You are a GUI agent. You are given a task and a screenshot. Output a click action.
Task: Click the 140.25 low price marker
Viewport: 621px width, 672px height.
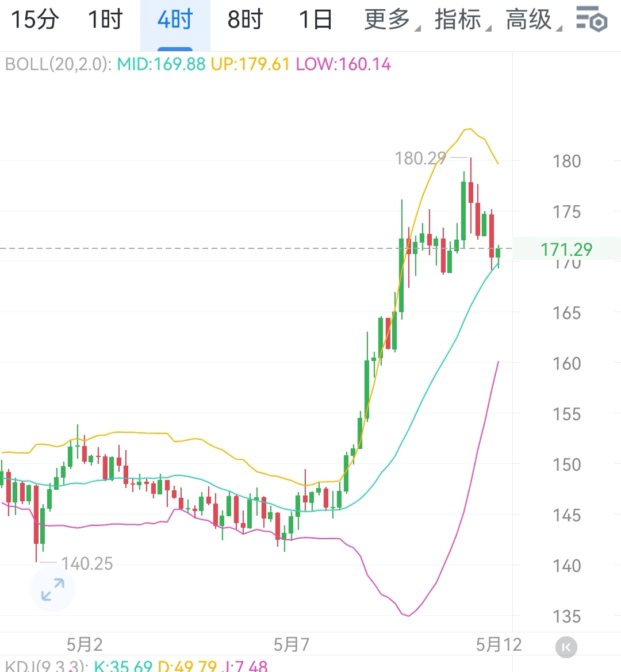click(x=87, y=563)
